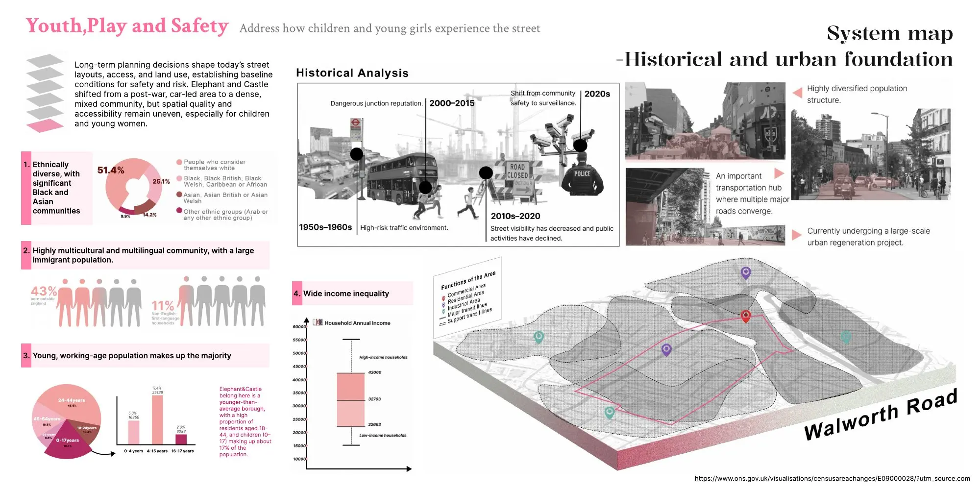Select the Major transit lines legend line symbol
The image size is (980, 490).
[x=442, y=318]
